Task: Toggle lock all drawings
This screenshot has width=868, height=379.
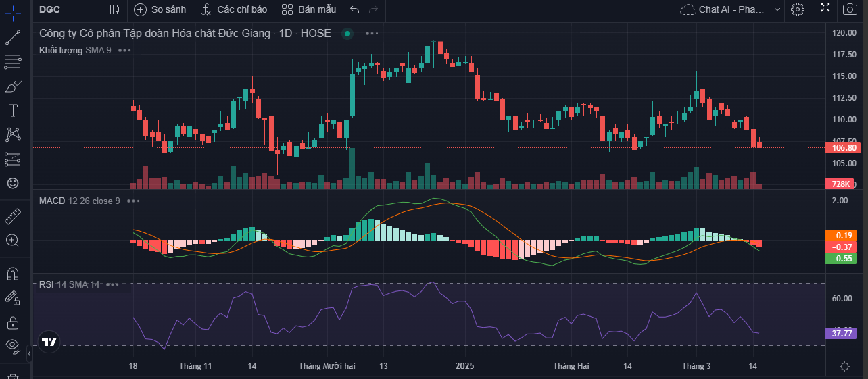Action: point(13,322)
